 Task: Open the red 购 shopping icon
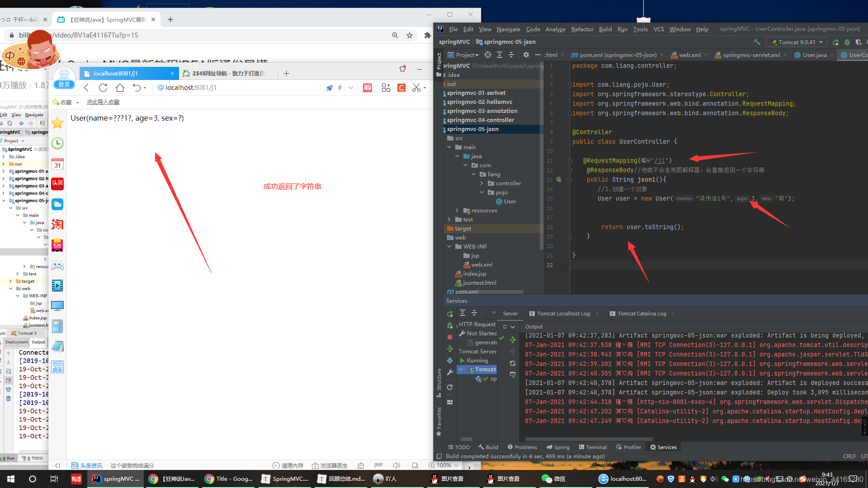pyautogui.click(x=368, y=88)
